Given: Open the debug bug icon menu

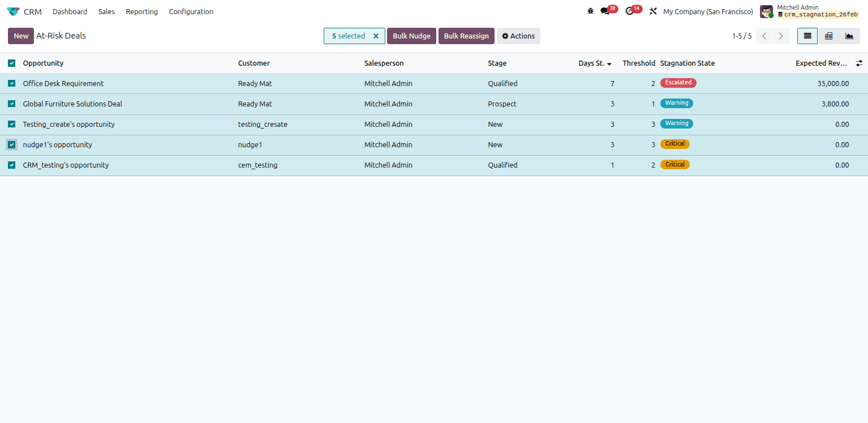Looking at the screenshot, I should click(x=591, y=11).
